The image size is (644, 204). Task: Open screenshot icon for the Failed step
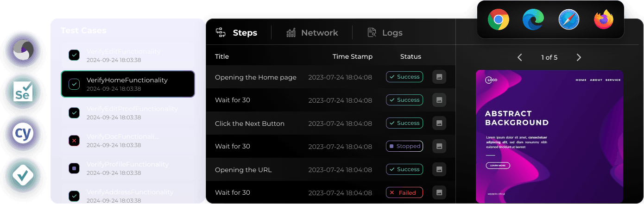click(x=439, y=192)
